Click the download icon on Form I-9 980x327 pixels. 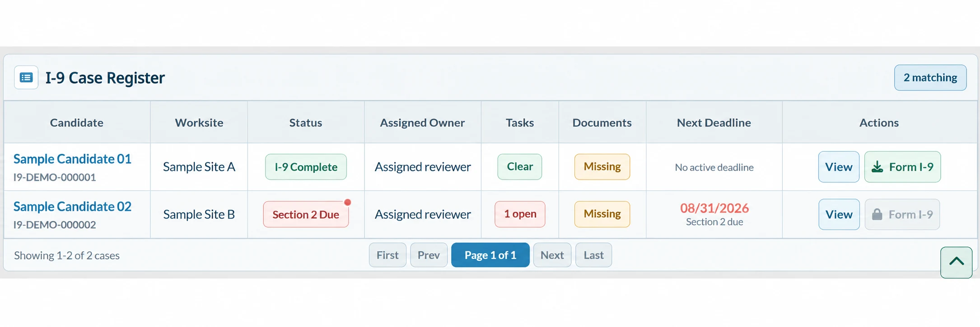877,167
